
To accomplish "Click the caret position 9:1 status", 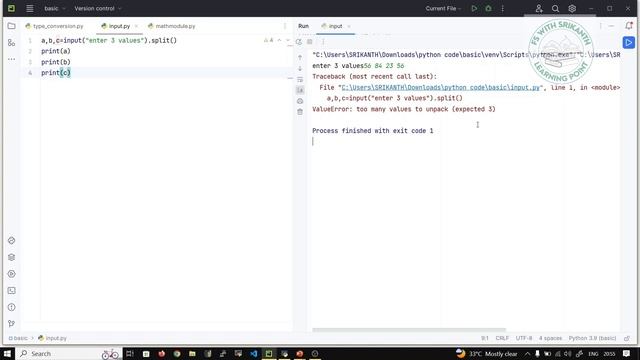I will (x=484, y=338).
